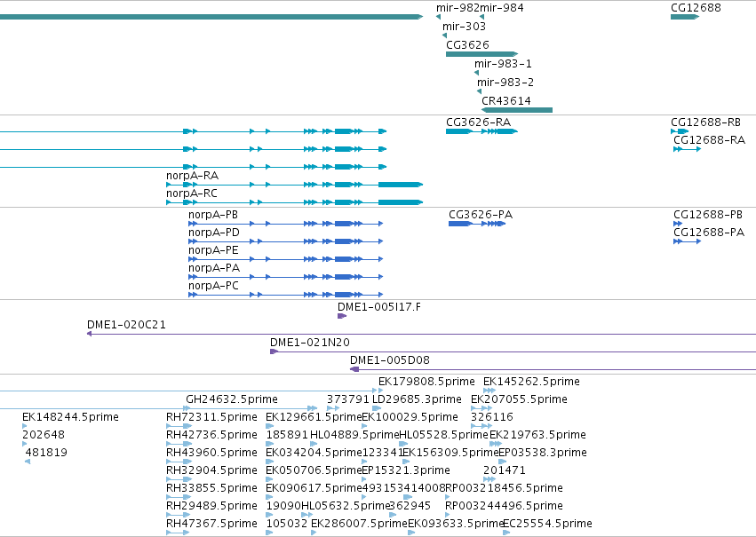Click the DME1-020C21 clone label

[x=126, y=325]
